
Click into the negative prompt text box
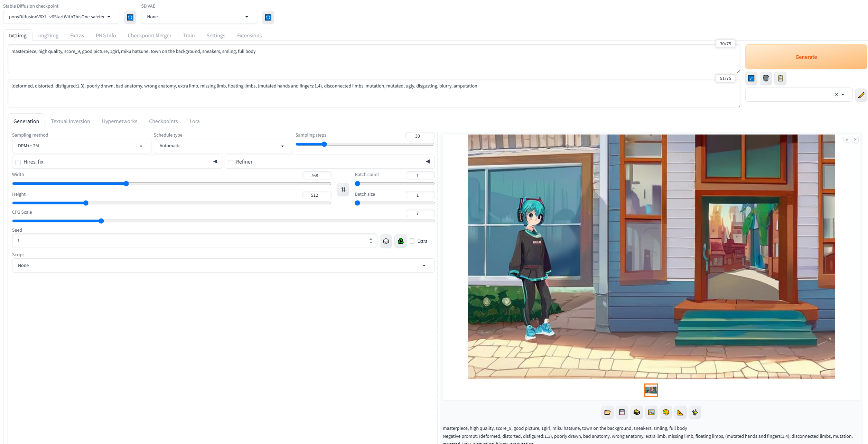374,93
